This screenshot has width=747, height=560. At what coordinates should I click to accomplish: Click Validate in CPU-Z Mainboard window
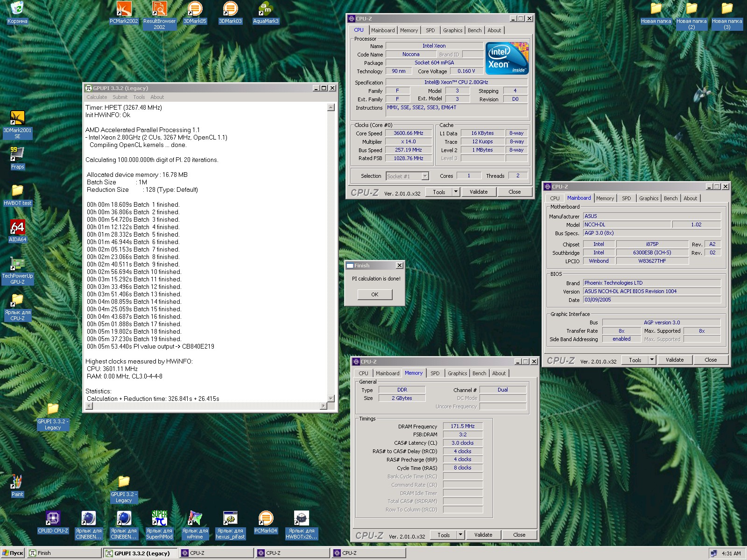coord(675,360)
